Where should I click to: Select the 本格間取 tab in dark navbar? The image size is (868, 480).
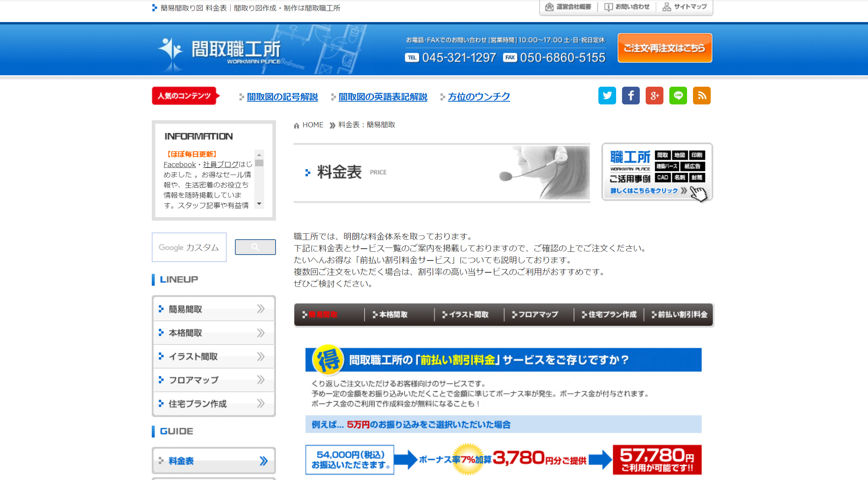(x=393, y=314)
